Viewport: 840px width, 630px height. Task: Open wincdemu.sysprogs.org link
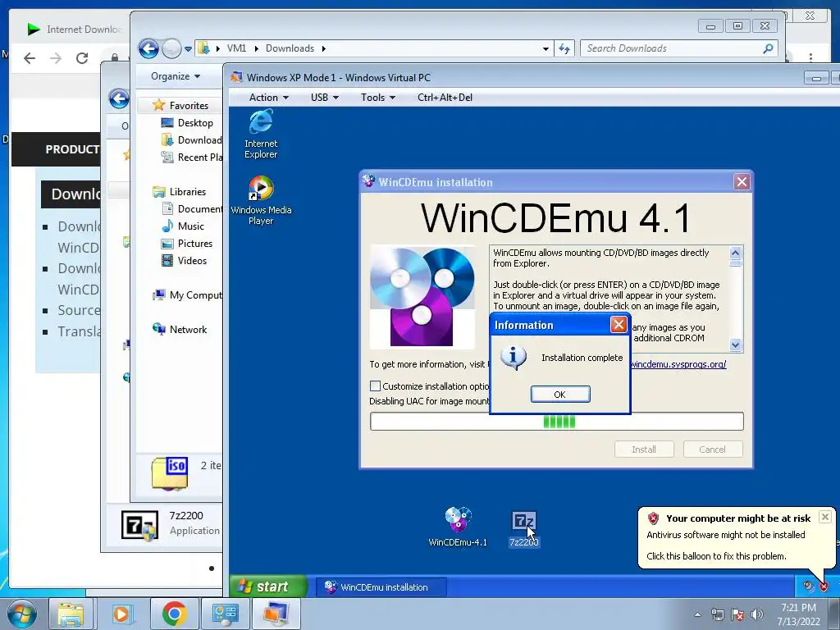pyautogui.click(x=678, y=364)
